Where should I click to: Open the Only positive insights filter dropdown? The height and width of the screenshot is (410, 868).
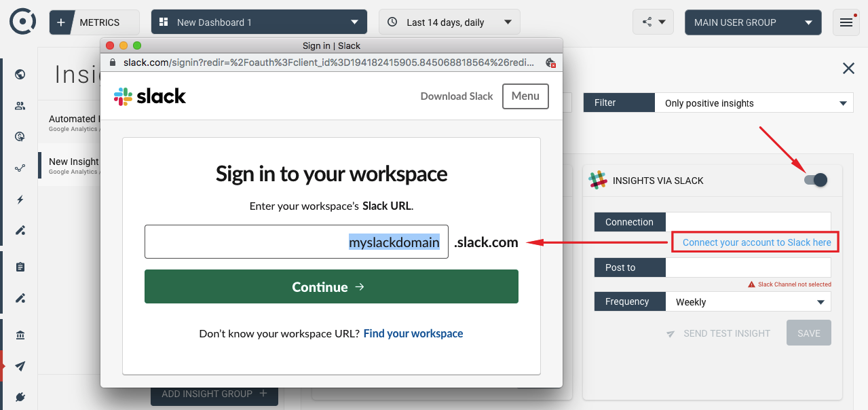[x=754, y=103]
